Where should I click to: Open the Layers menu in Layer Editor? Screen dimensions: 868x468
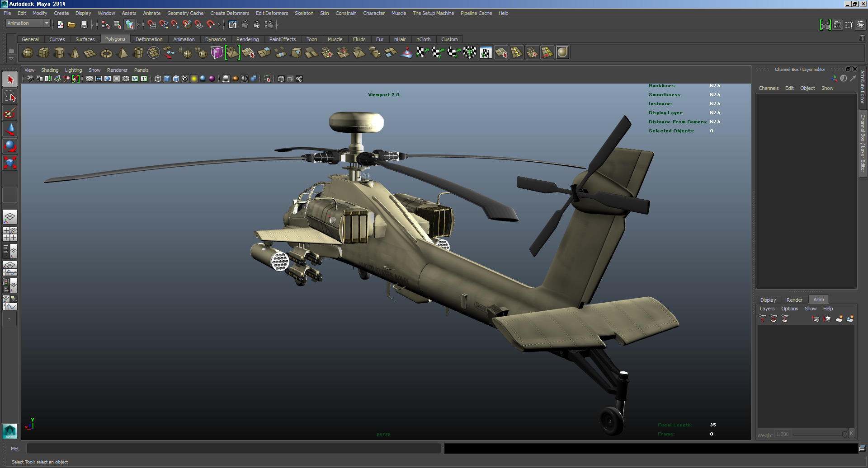(767, 309)
